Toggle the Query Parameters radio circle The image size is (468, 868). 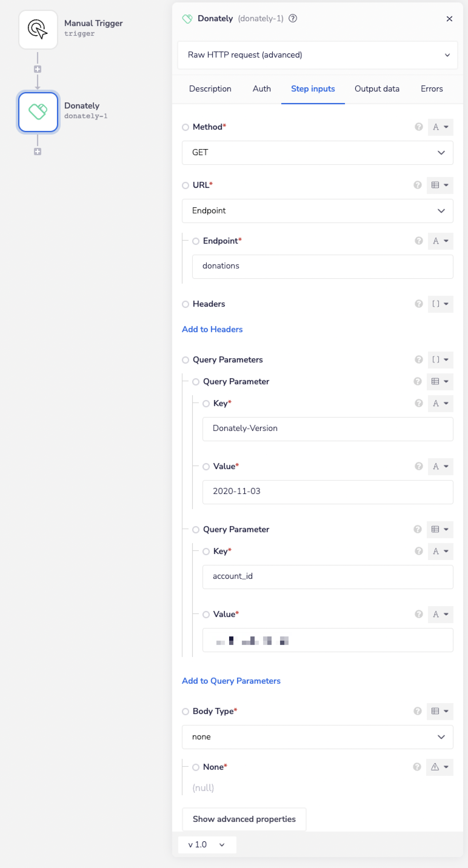(x=185, y=360)
